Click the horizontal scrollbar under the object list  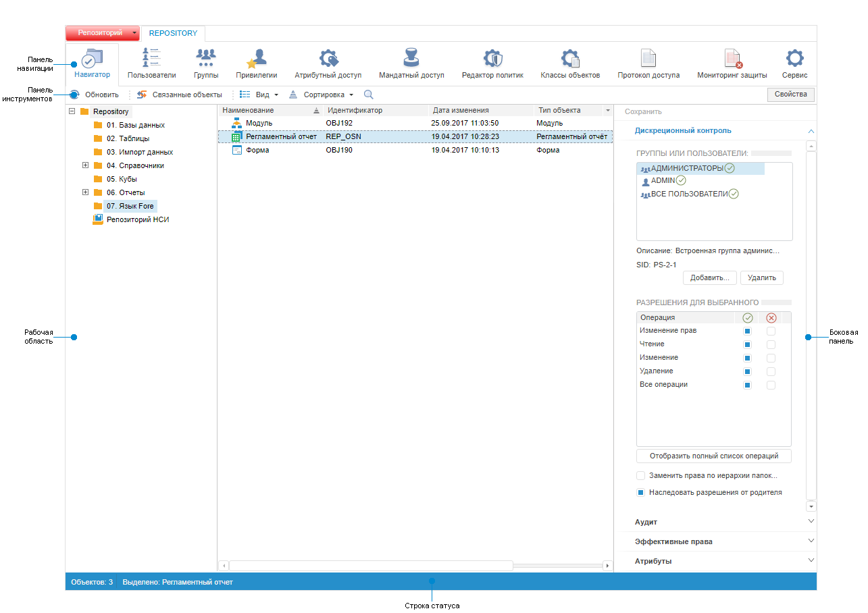click(x=372, y=566)
